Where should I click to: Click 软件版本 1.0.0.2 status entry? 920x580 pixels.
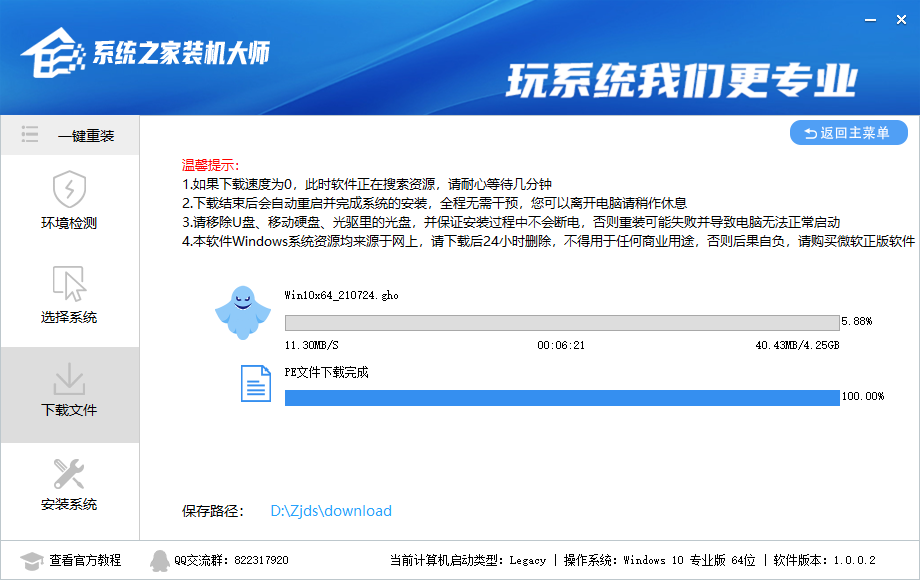pyautogui.click(x=824, y=561)
